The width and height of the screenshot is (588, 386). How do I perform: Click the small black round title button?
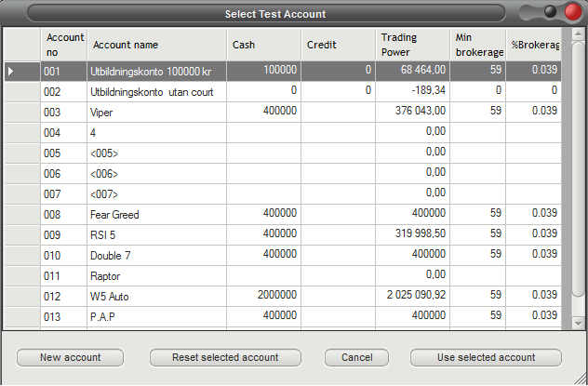[x=551, y=12]
